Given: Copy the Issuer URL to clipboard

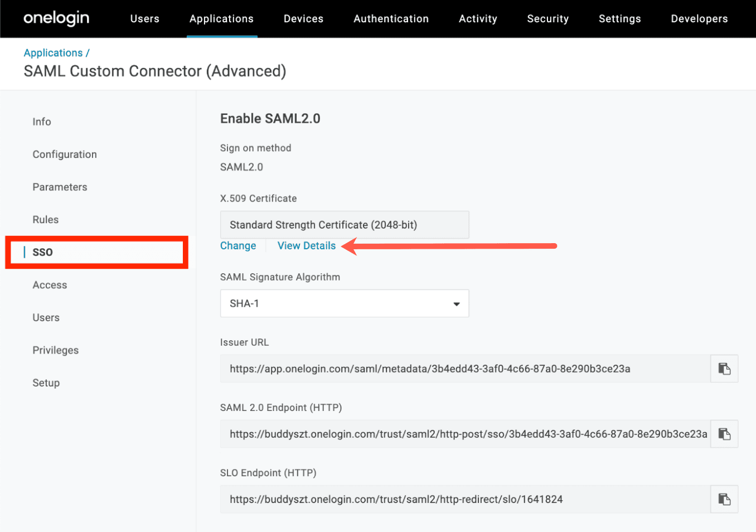Looking at the screenshot, I should coord(724,369).
